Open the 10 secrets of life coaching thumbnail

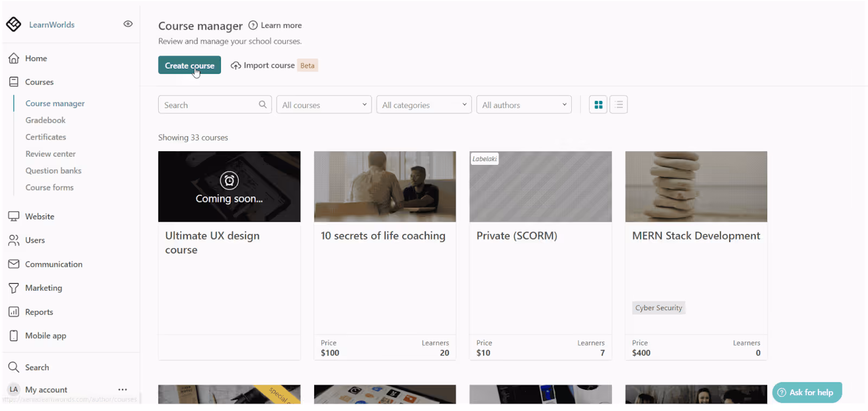pyautogui.click(x=385, y=187)
